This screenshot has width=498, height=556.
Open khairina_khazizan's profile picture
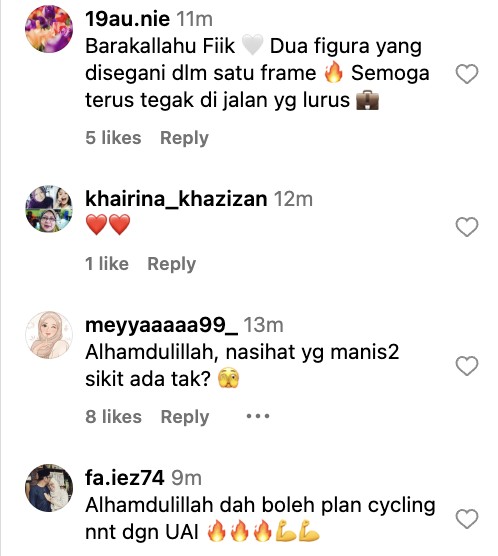click(x=49, y=209)
